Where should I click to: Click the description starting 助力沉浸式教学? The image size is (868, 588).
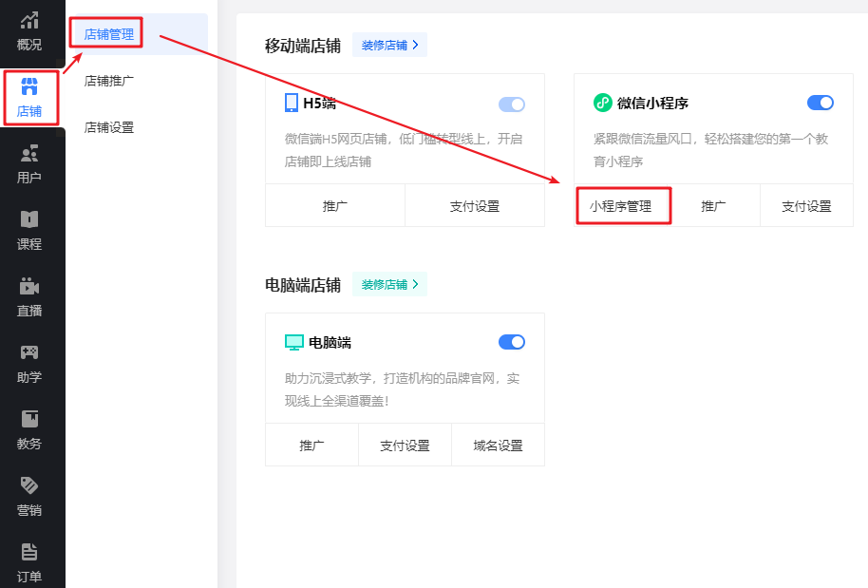point(402,389)
